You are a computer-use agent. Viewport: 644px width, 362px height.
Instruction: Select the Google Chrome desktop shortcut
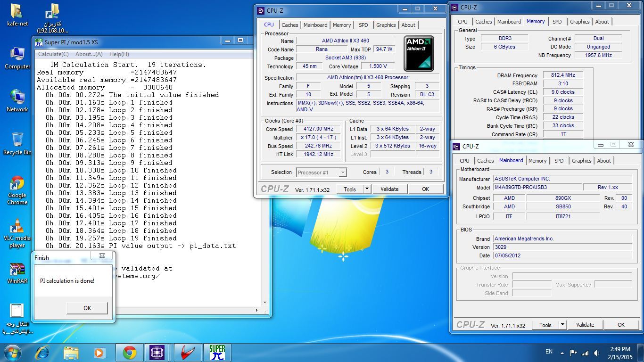pos(17,190)
